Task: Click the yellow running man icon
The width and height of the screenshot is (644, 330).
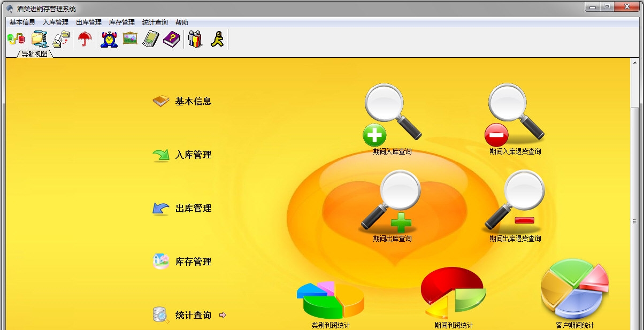Action: click(217, 39)
